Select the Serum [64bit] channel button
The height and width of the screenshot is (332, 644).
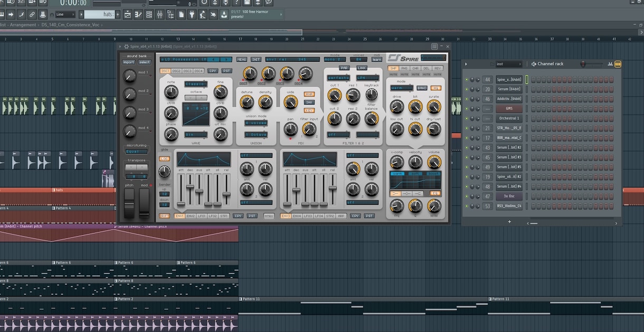point(509,89)
